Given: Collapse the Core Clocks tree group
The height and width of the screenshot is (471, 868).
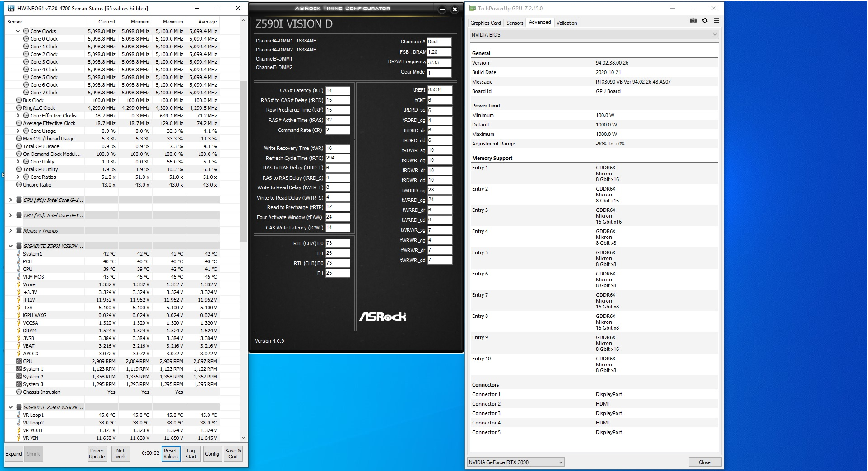Looking at the screenshot, I should 18,31.
